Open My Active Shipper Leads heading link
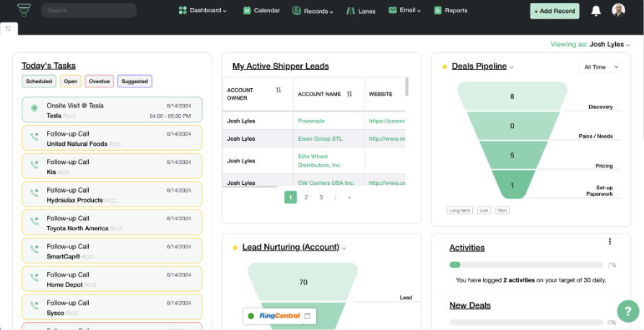This screenshot has height=330, width=644. [281, 66]
